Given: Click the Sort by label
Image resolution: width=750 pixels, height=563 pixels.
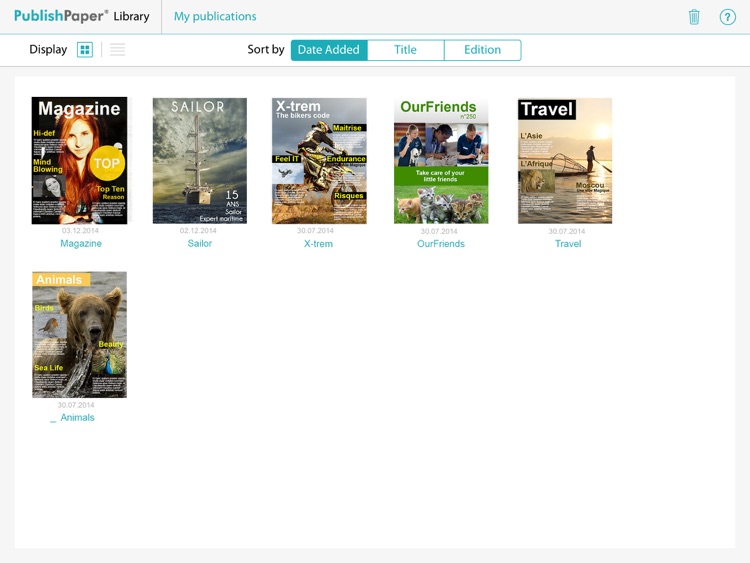Looking at the screenshot, I should tap(266, 50).
